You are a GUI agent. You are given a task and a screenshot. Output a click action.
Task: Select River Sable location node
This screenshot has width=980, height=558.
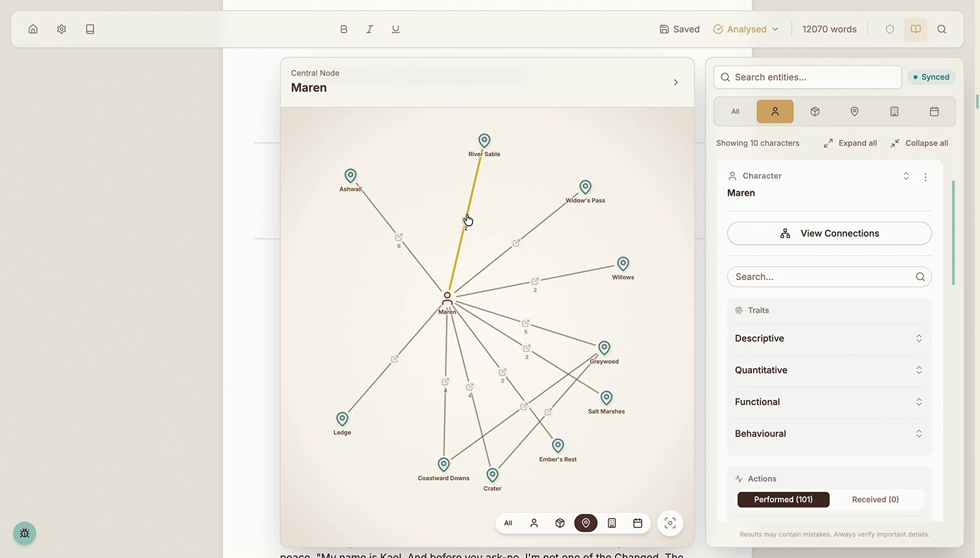pyautogui.click(x=484, y=141)
